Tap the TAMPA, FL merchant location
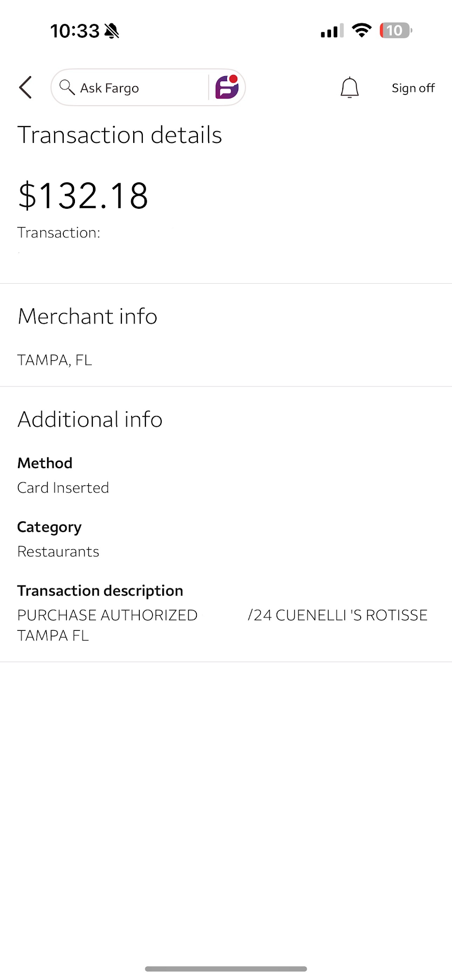The width and height of the screenshot is (452, 980). (x=55, y=360)
